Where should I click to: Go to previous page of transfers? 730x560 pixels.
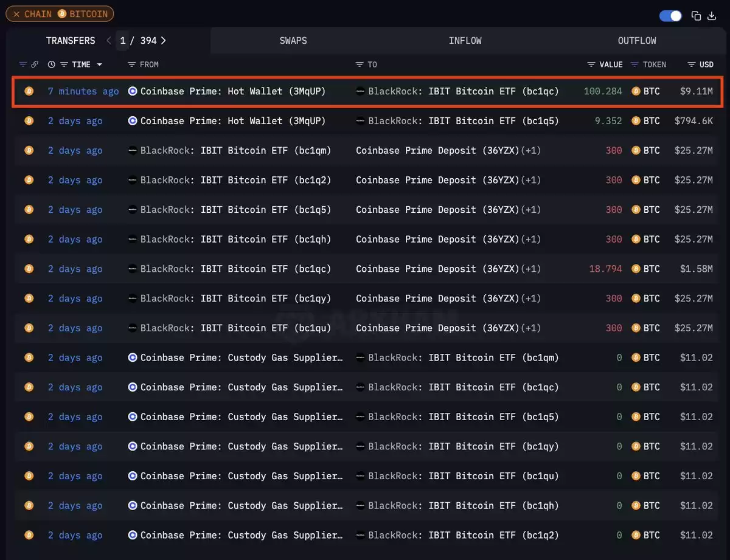tap(108, 41)
